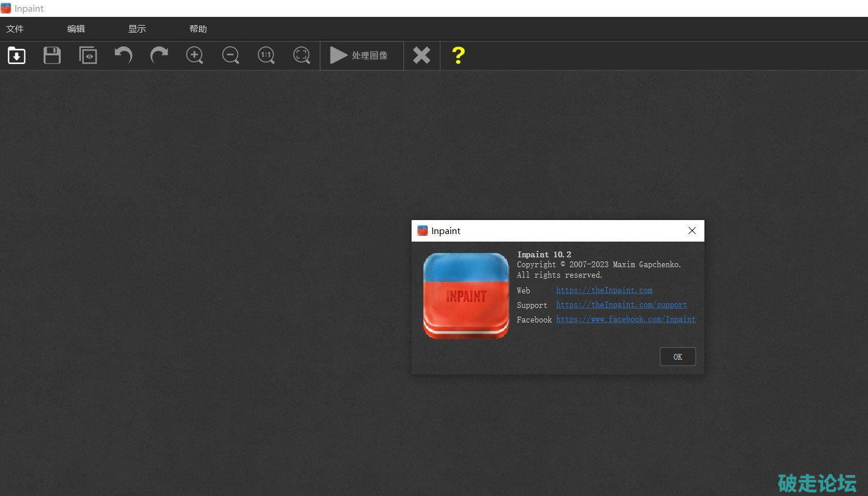Click the open image file icon

[16, 55]
